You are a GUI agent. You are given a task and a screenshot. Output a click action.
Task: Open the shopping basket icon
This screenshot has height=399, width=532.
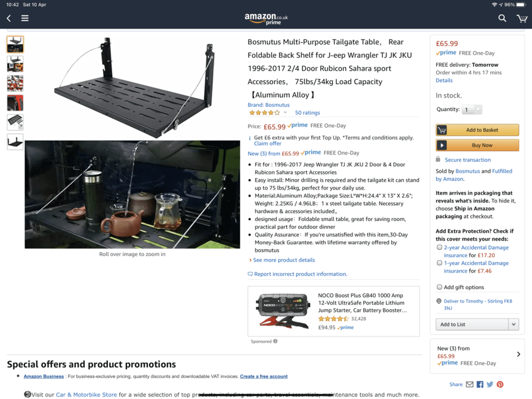click(522, 18)
